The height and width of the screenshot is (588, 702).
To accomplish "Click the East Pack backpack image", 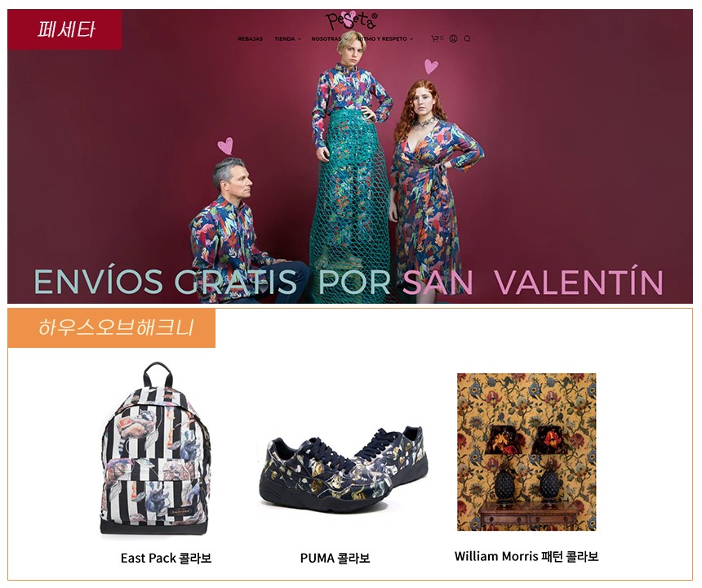I will click(154, 448).
